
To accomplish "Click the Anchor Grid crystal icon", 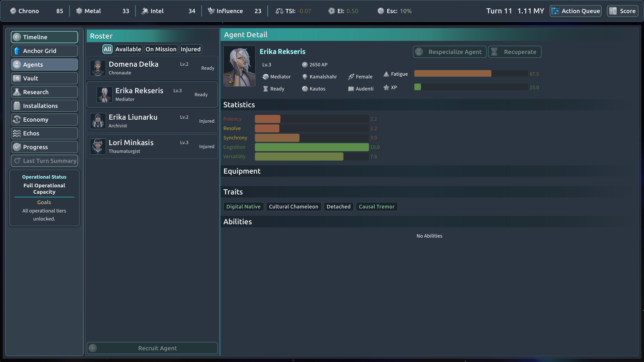I will pos(17,51).
